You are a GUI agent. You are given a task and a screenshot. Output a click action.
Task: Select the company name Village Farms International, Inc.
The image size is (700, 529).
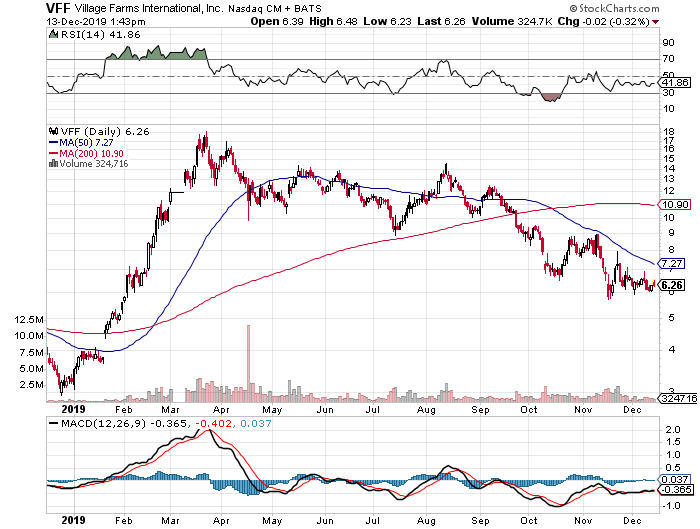(149, 8)
